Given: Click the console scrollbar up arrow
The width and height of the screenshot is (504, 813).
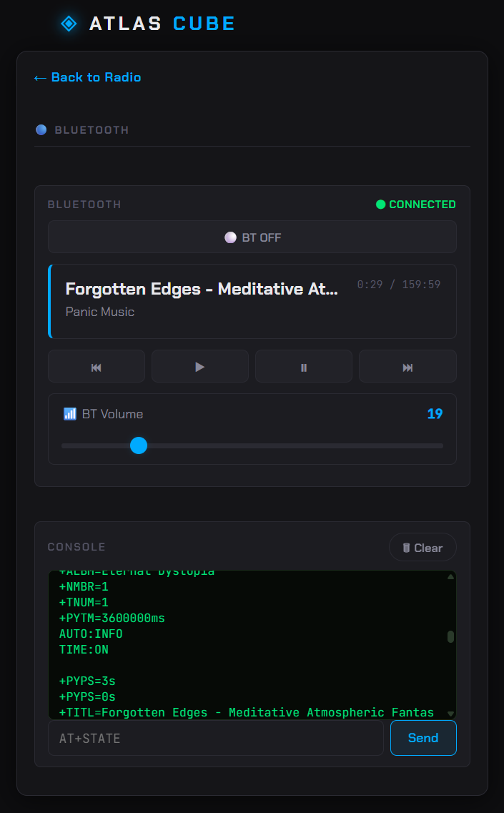Looking at the screenshot, I should coord(450,576).
